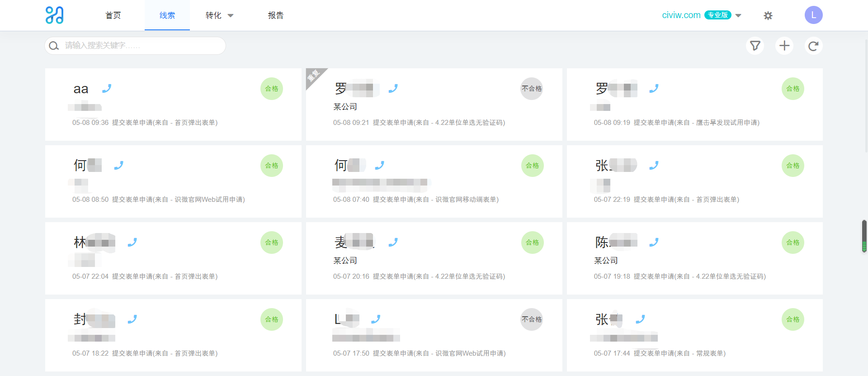This screenshot has width=868, height=376.
Task: Open the 报告 tab
Action: click(276, 15)
